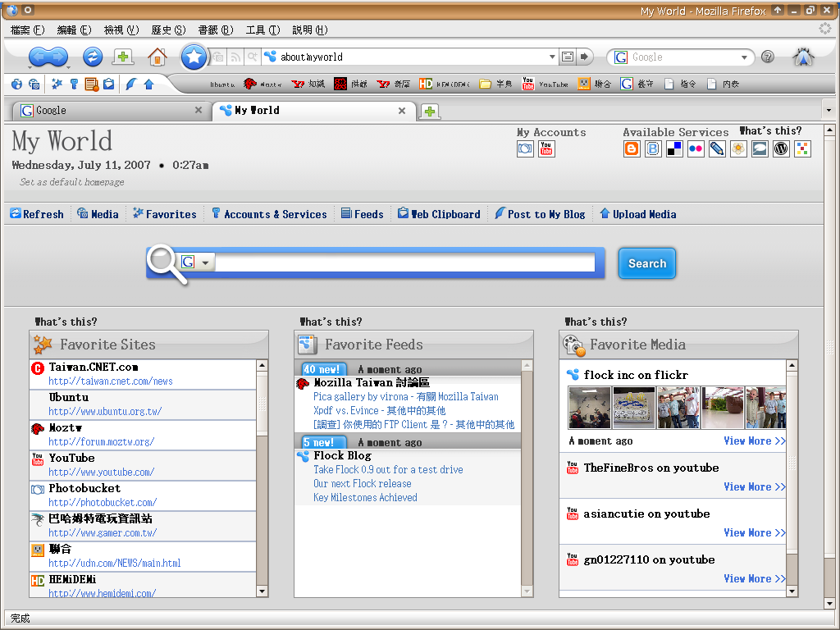Open the YouTube account under My Accounts
The image size is (840, 630).
point(546,149)
